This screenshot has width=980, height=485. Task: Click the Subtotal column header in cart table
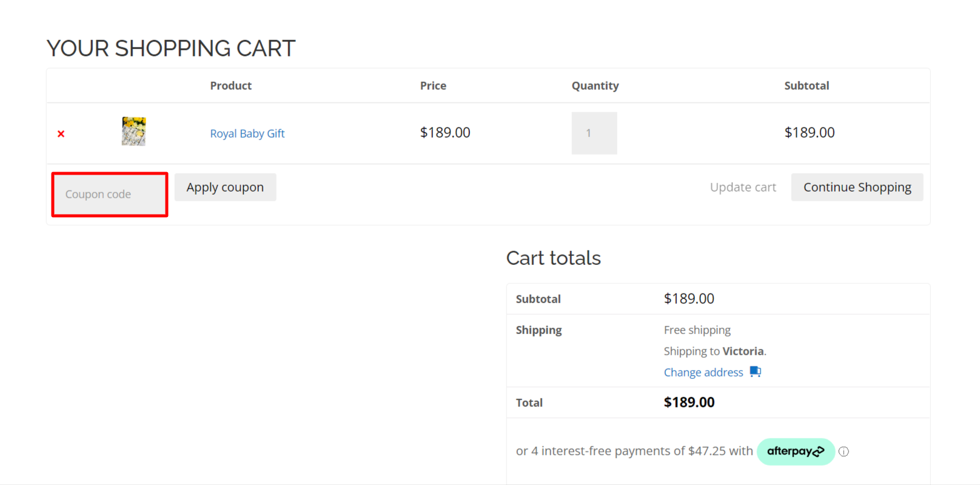pyautogui.click(x=806, y=86)
